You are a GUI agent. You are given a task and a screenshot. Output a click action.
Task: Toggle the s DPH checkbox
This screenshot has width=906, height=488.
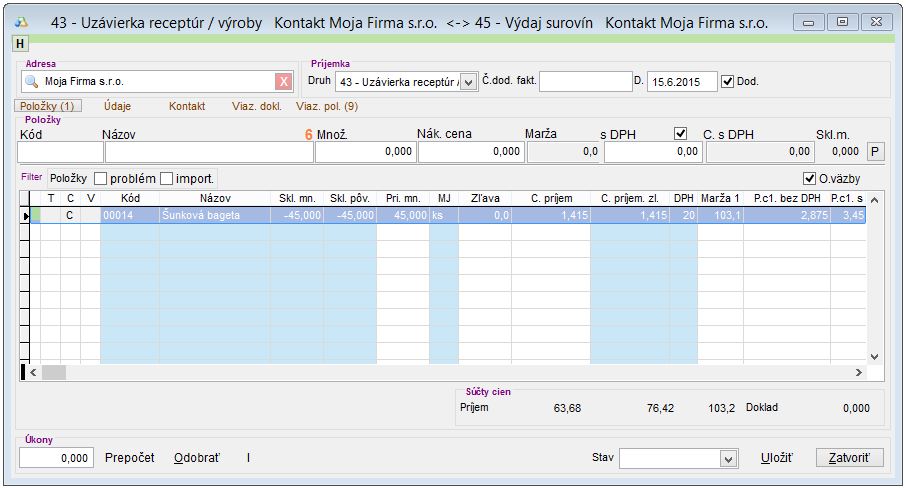[x=681, y=133]
